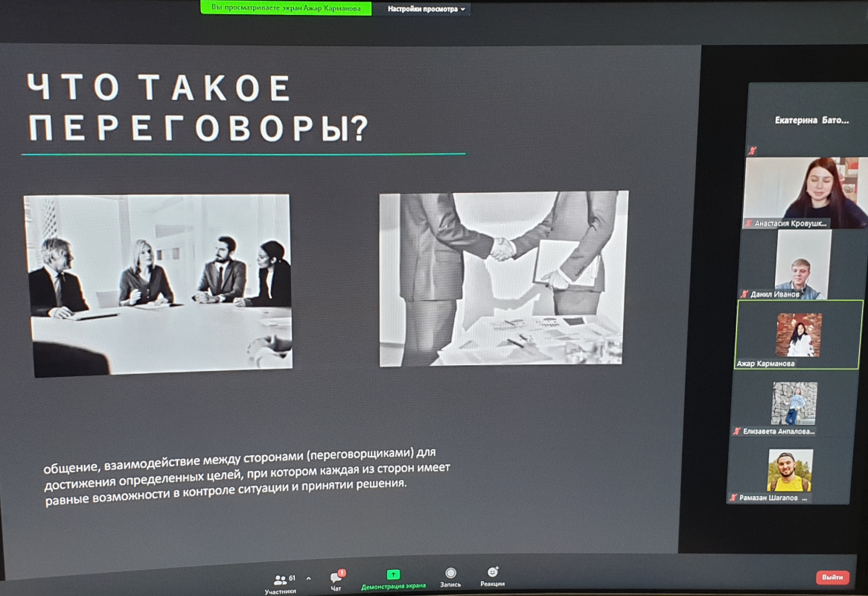Click muted mic icon beside Рамазан Шагапов
Screen dimensions: 868x596
[x=734, y=498]
